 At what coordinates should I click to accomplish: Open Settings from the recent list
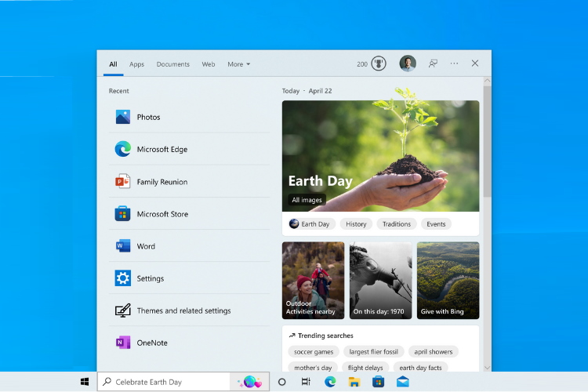189,278
